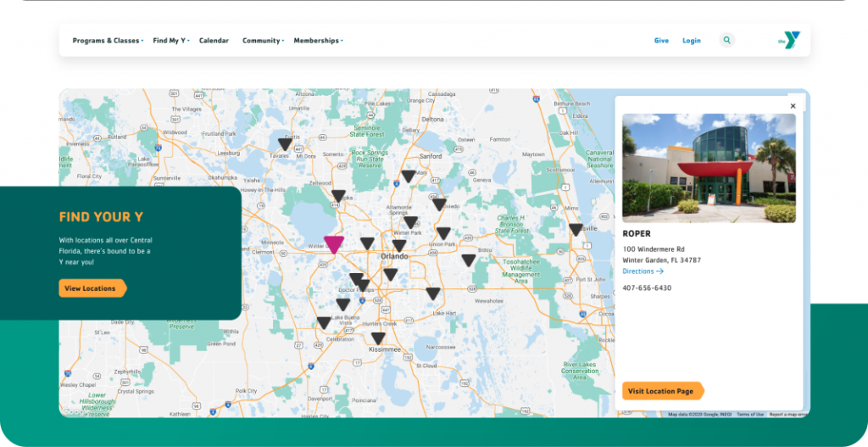Click the Roper building photo thumbnail

[709, 167]
